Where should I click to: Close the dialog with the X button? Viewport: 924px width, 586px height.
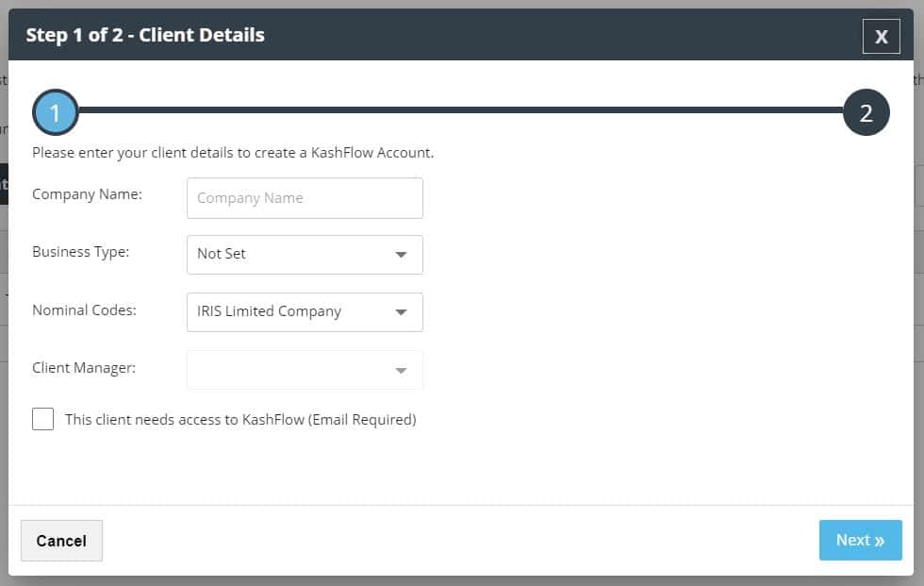(x=881, y=37)
